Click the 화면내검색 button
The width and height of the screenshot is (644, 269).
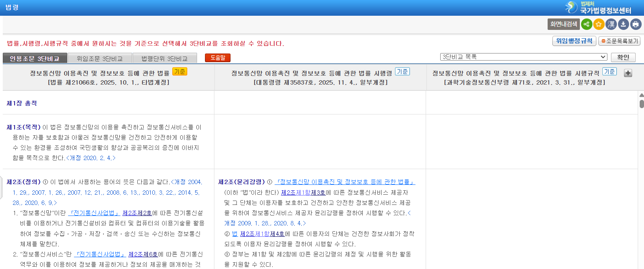tap(563, 24)
